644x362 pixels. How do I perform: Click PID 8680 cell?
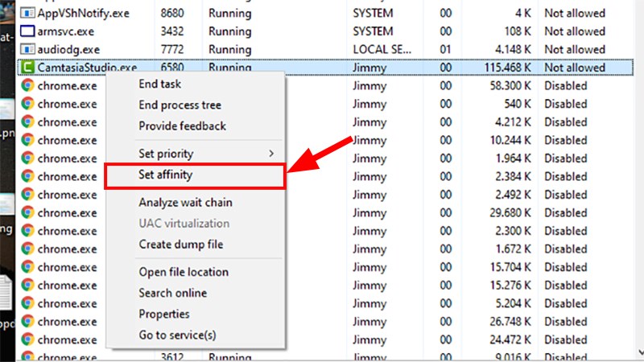point(172,13)
